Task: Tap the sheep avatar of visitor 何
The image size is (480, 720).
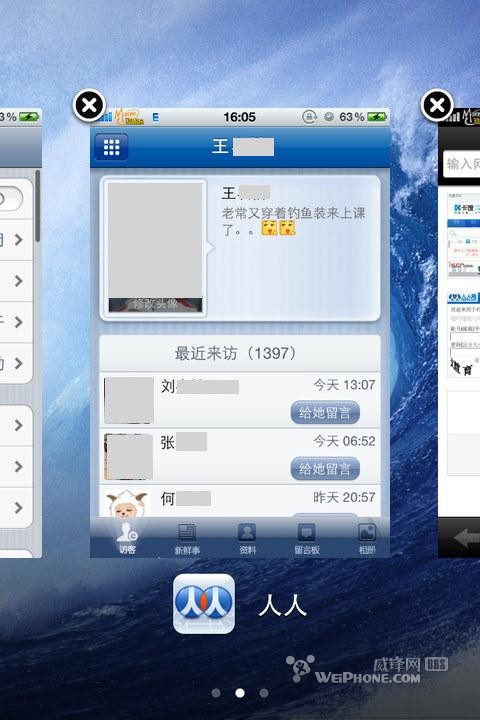Action: click(x=127, y=504)
